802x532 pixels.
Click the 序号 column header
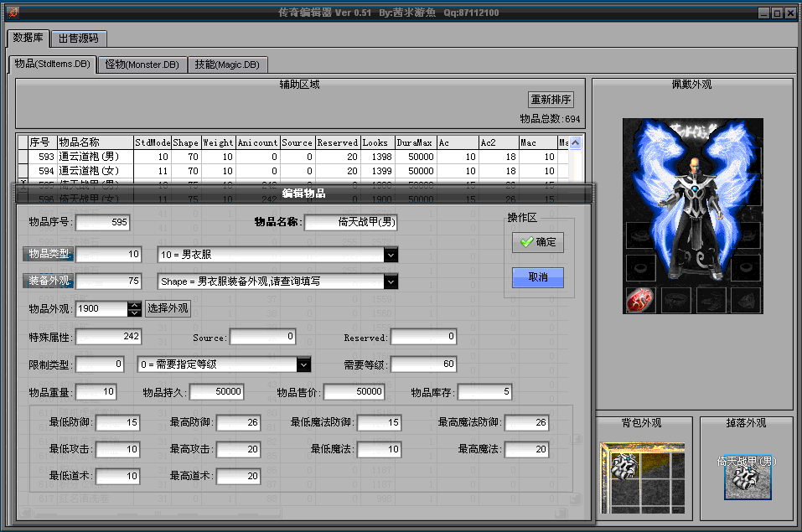pyautogui.click(x=43, y=142)
